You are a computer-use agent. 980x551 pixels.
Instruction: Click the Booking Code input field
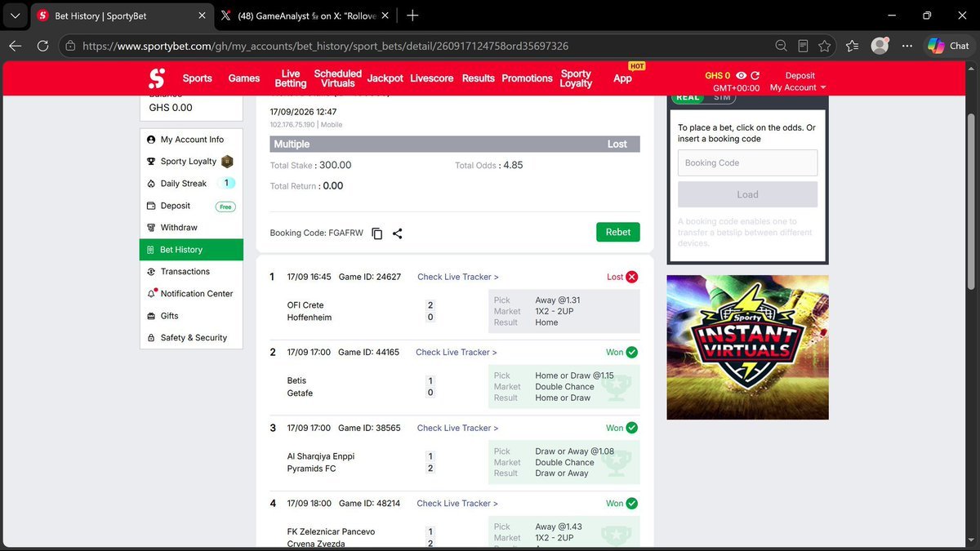click(x=747, y=162)
